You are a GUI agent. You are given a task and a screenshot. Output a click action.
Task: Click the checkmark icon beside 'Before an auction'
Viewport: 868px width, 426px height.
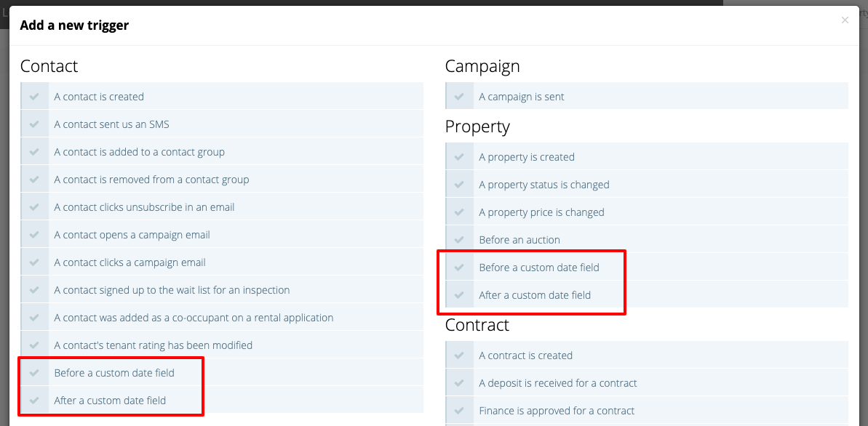click(460, 239)
